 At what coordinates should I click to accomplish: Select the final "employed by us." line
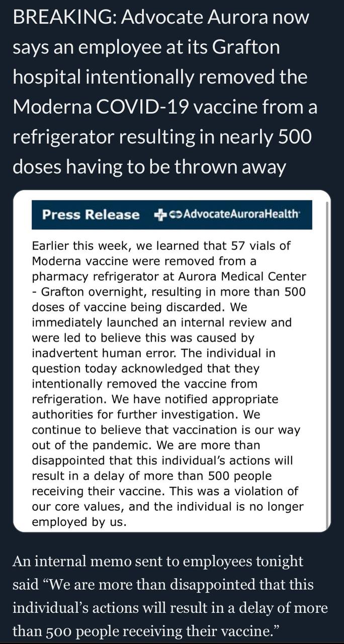pyautogui.click(x=79, y=522)
